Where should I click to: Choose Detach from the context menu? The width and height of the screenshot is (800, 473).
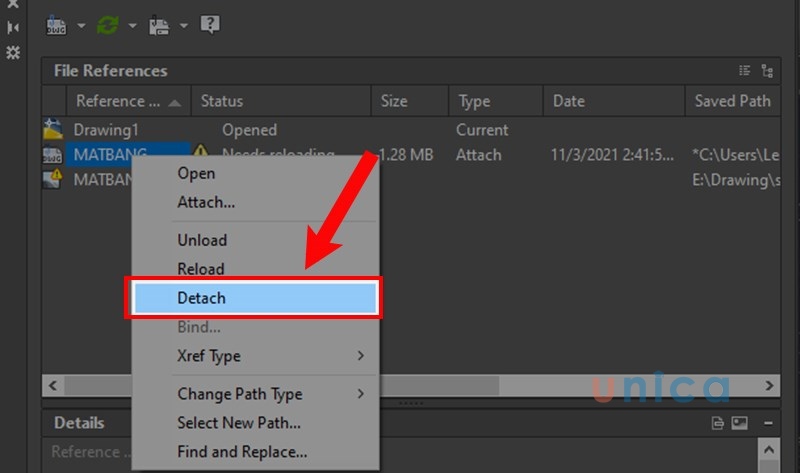[x=255, y=298]
